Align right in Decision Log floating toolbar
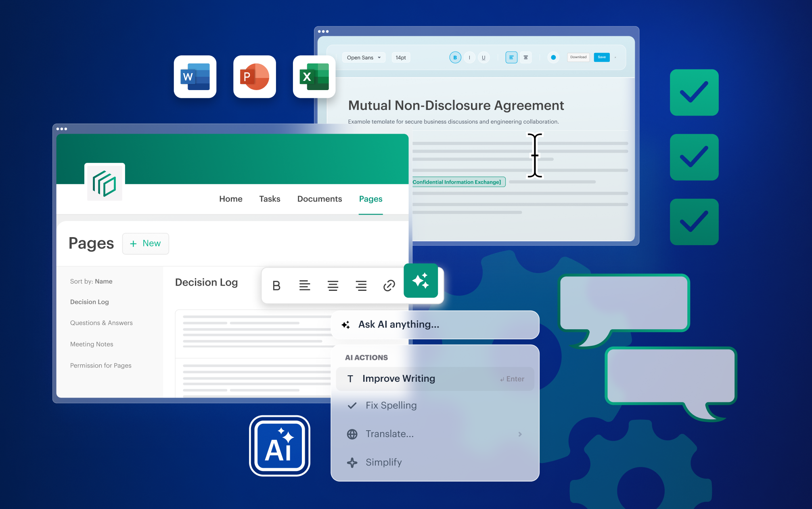The height and width of the screenshot is (509, 812). 361,286
